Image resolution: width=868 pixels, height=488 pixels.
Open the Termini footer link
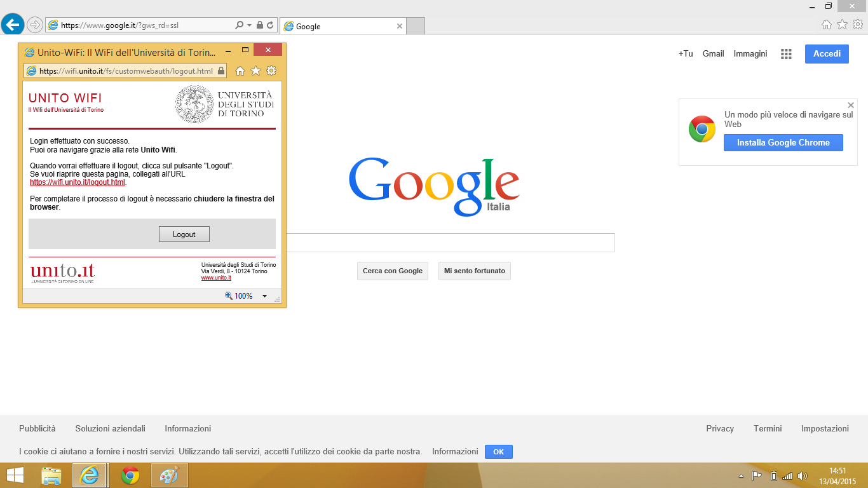pyautogui.click(x=768, y=429)
